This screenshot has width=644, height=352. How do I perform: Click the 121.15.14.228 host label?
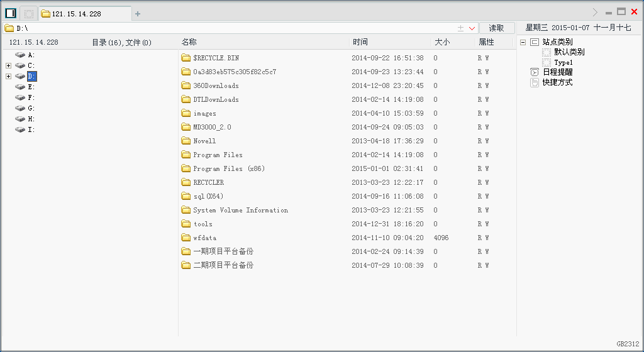(34, 42)
